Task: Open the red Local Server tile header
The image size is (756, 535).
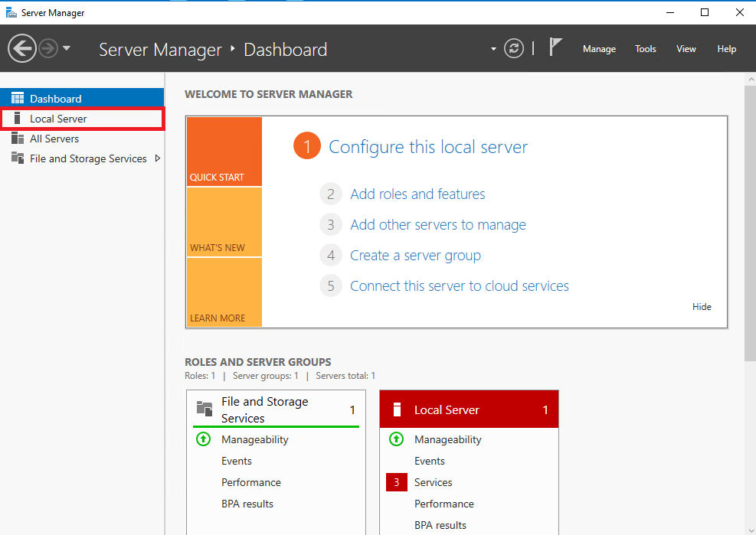Action: [x=469, y=409]
